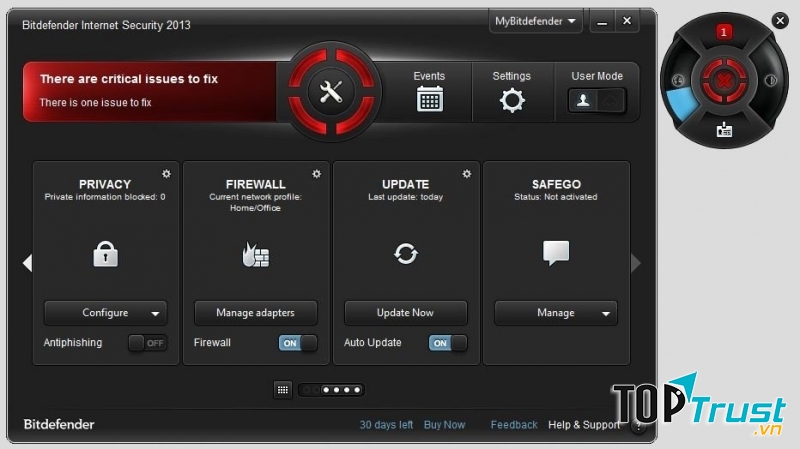
Task: Expand the Privacy Configure dropdown
Action: point(155,313)
